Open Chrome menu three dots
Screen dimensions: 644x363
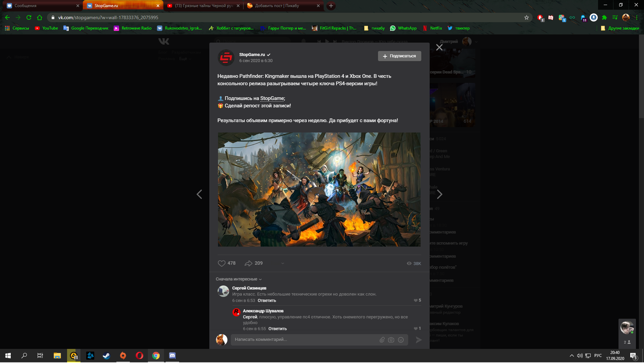point(637,17)
